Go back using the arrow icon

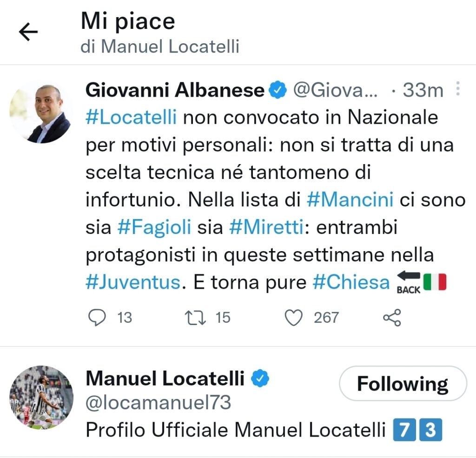(x=28, y=32)
